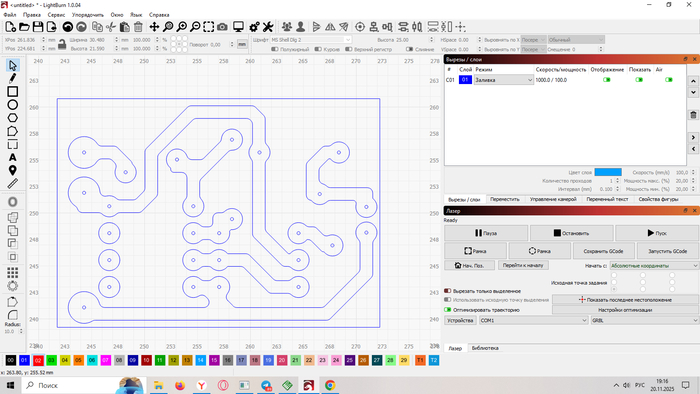Toggle 'Оптимизировать траекторию' switch
This screenshot has height=394, width=700.
pyautogui.click(x=447, y=310)
